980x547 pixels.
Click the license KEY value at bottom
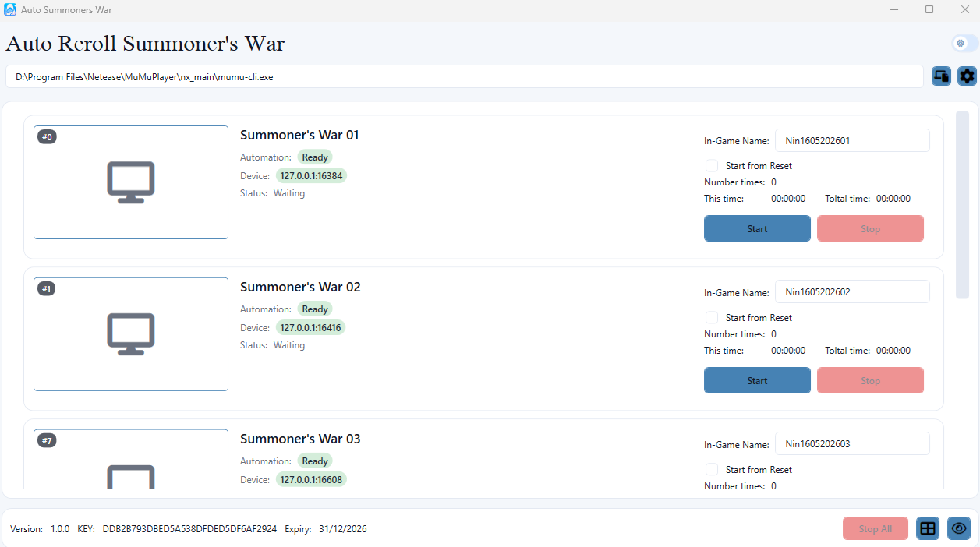(189, 529)
